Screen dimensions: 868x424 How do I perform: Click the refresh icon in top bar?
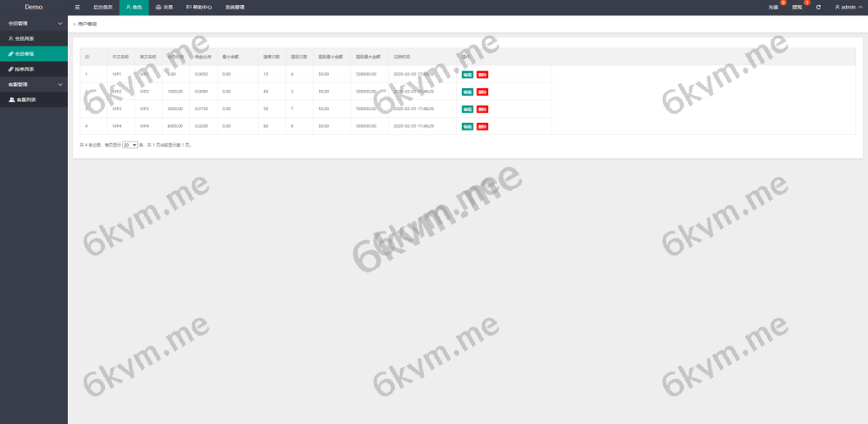point(818,7)
